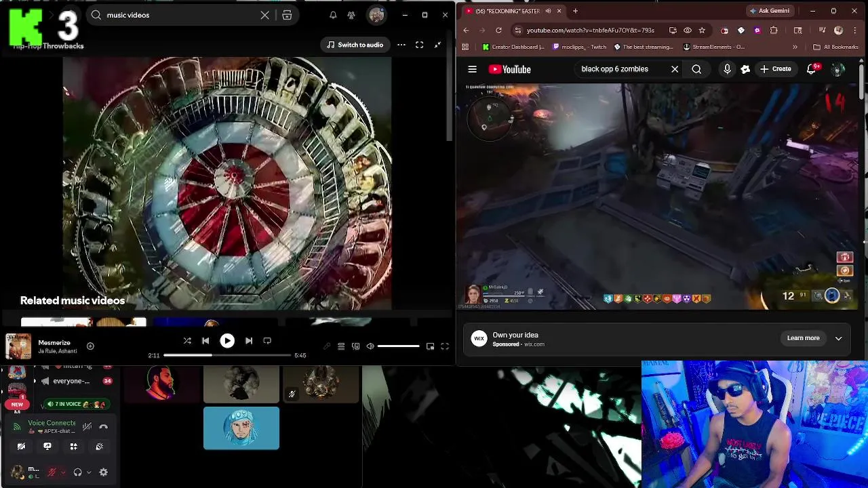Open a new Chrome tab

coord(575,11)
